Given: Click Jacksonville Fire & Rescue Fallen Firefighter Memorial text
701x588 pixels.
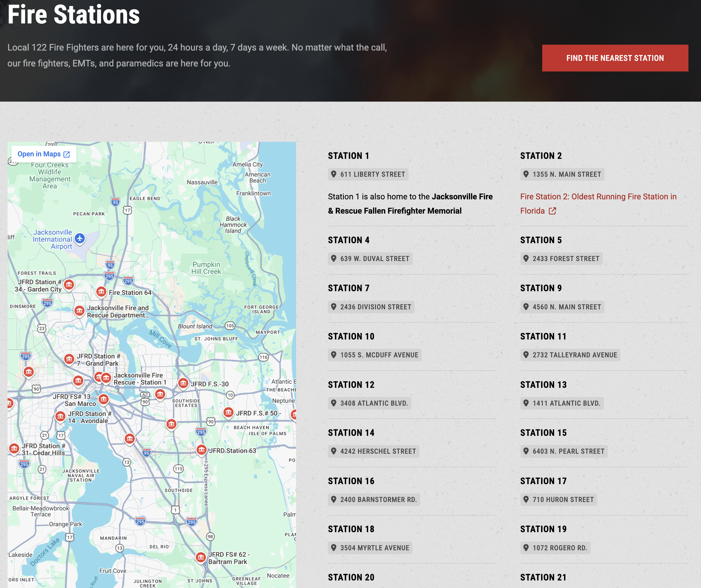Looking at the screenshot, I should coord(410,204).
